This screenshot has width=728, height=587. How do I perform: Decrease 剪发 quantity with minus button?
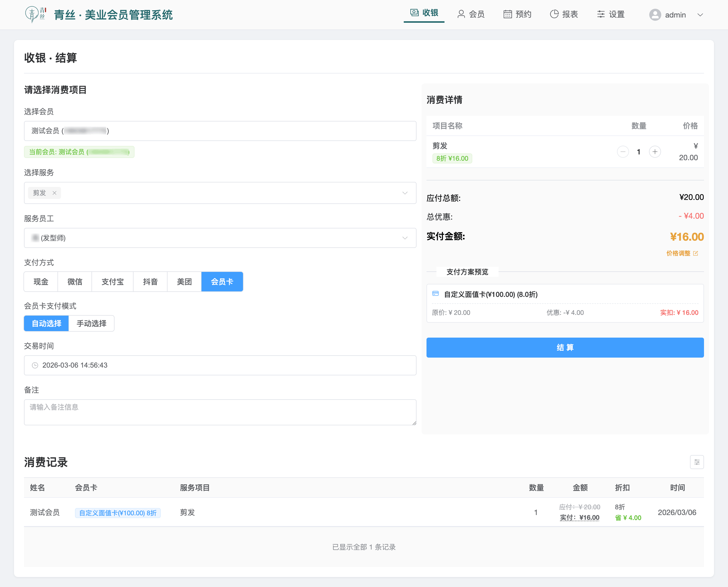click(x=623, y=152)
